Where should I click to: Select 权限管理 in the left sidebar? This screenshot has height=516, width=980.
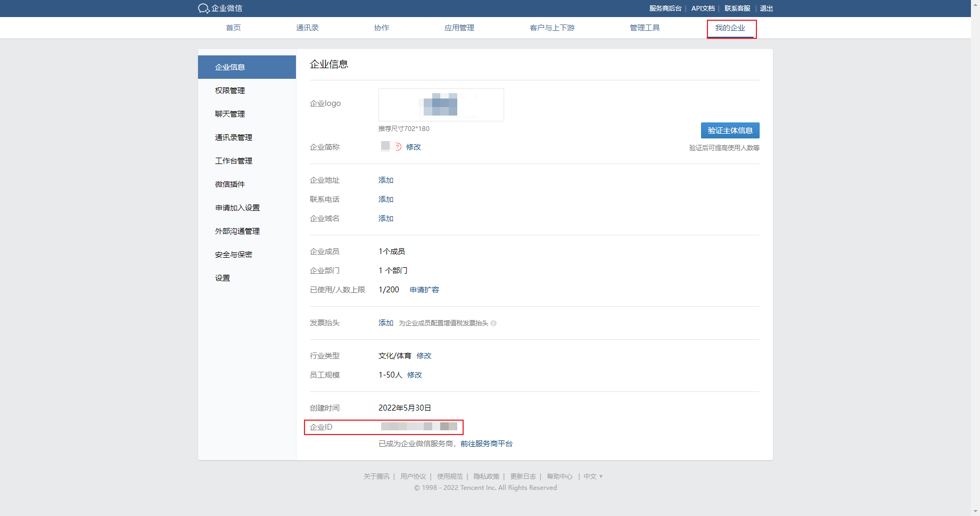pos(230,91)
